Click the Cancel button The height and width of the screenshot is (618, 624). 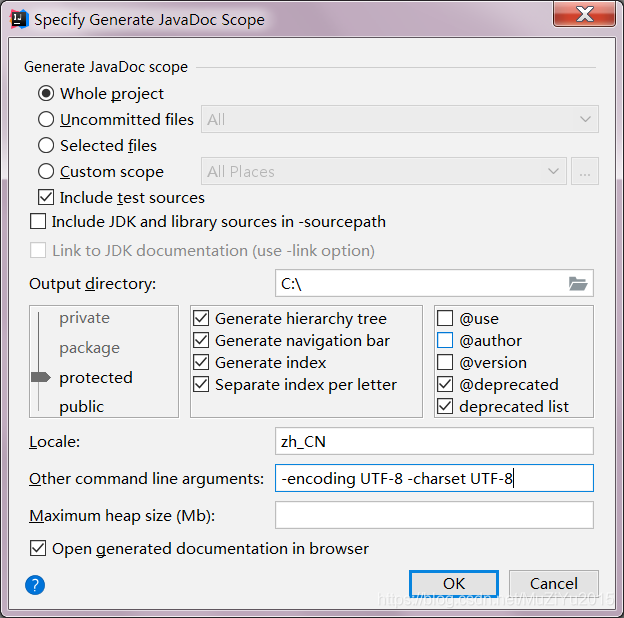pos(554,584)
